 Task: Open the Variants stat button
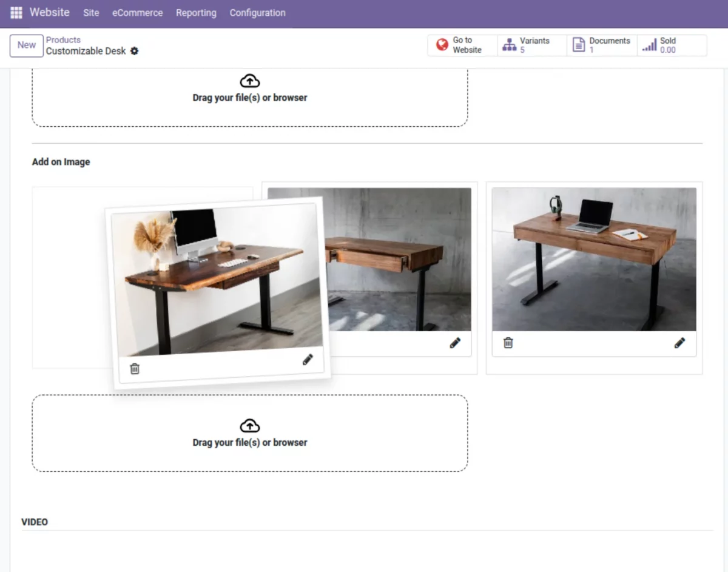pos(532,45)
